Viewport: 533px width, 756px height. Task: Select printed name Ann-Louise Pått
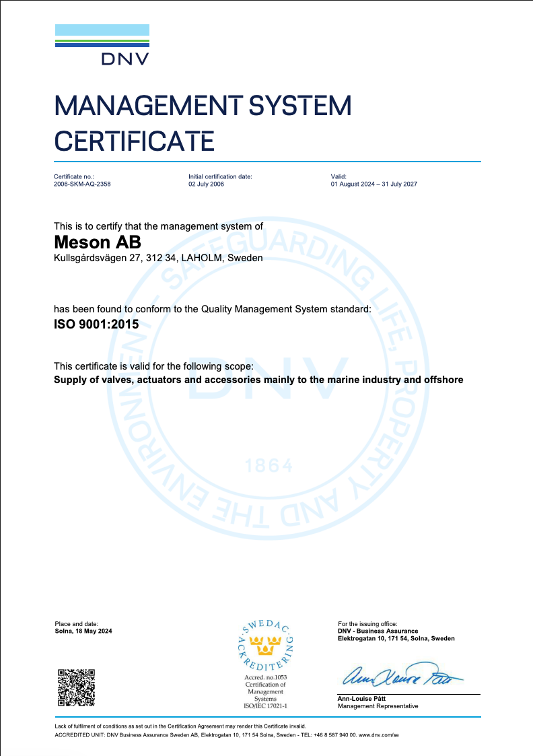[x=361, y=699]
